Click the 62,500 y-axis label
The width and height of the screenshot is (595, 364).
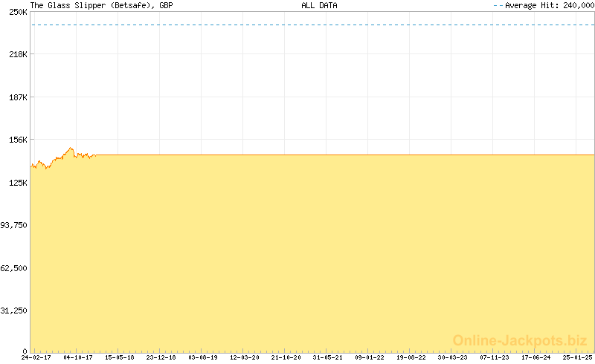[15, 268]
